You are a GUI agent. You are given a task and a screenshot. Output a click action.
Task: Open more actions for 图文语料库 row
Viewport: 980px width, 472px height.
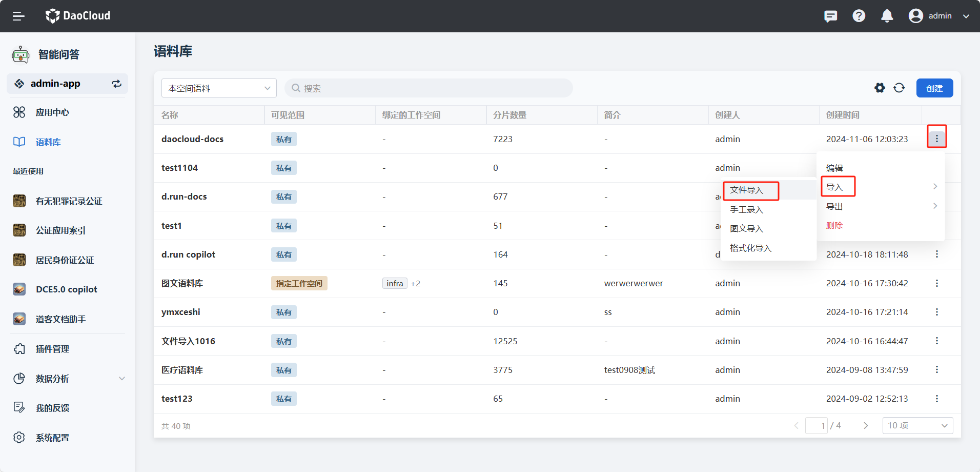coord(936,283)
